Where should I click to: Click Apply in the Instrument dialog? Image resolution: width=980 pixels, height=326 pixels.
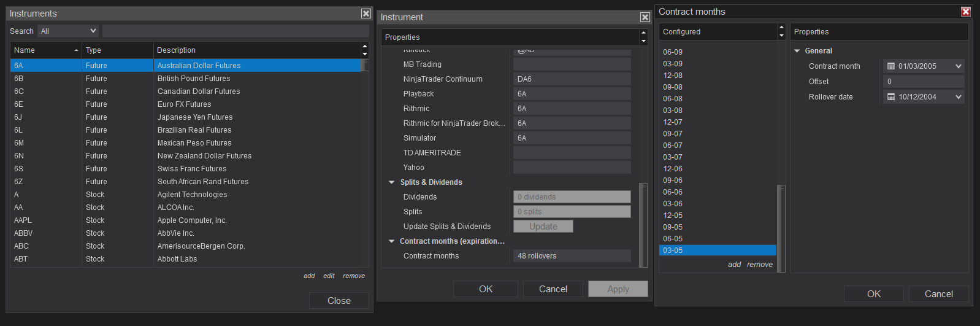618,289
